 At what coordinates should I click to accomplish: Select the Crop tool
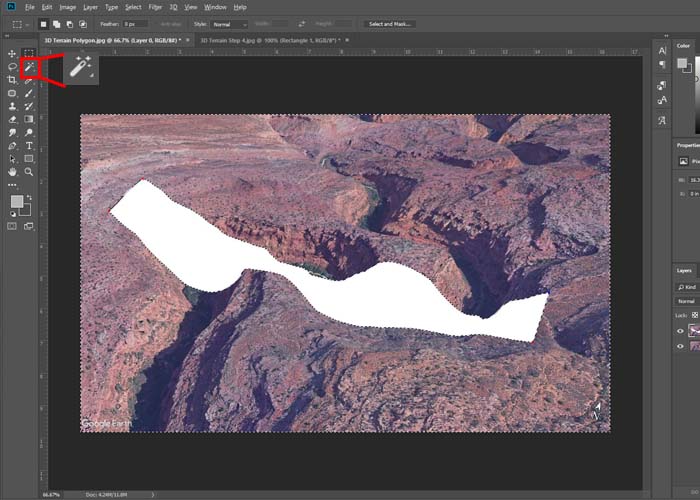12,79
